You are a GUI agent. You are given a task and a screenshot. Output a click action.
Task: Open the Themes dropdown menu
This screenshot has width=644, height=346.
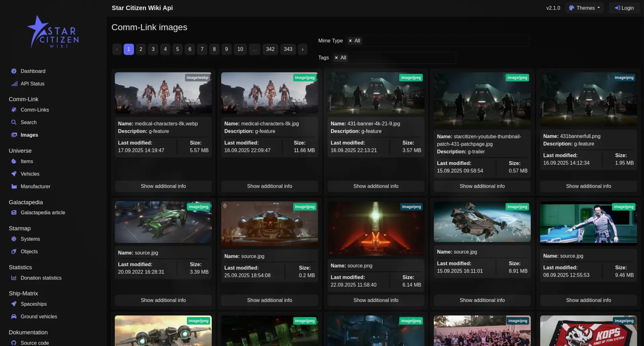pos(584,8)
